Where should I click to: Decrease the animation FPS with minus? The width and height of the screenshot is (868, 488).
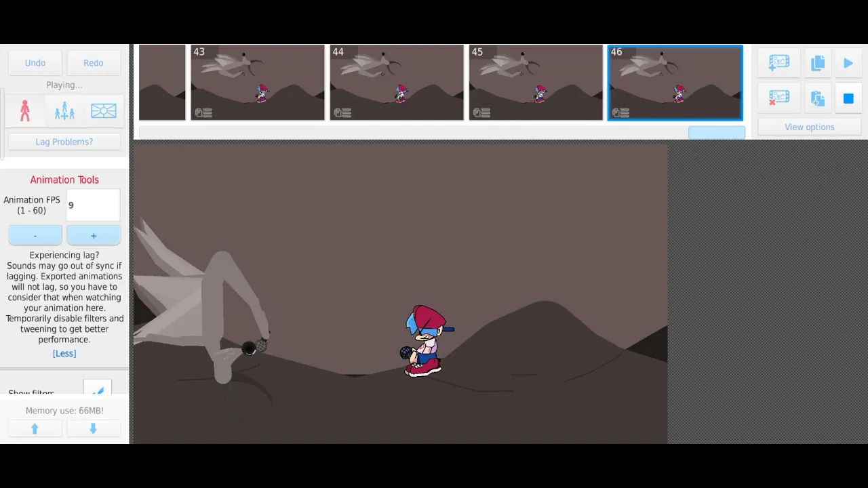click(x=35, y=235)
